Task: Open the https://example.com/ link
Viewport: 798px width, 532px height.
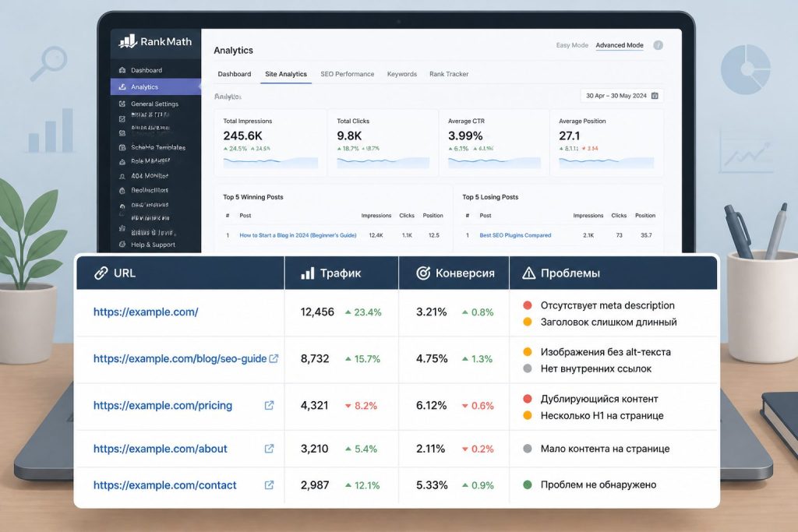Action: tap(146, 312)
